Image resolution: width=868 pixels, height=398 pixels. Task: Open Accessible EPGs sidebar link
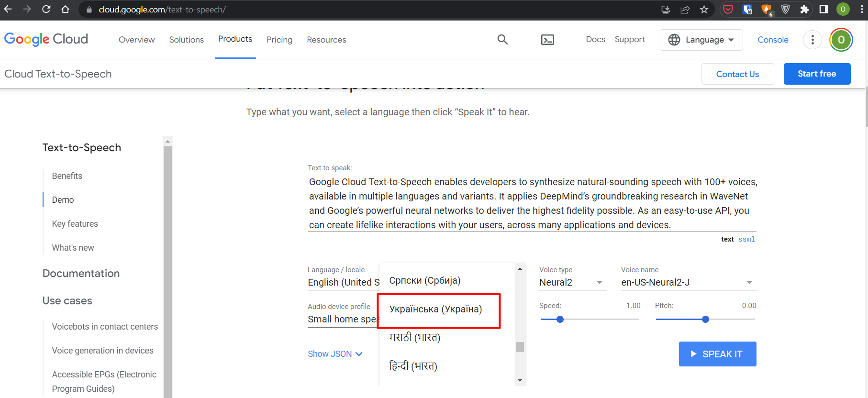pos(104,382)
